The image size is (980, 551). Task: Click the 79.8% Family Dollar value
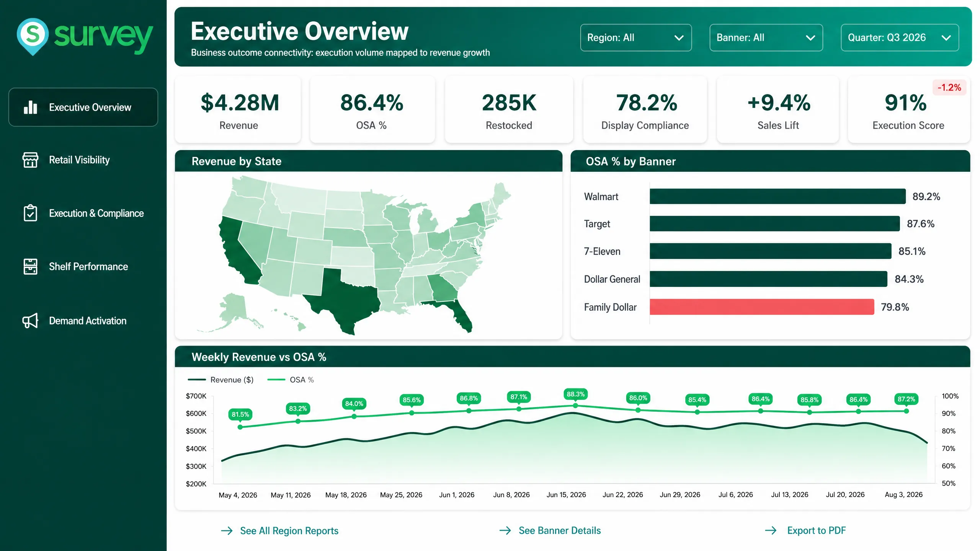[895, 307]
